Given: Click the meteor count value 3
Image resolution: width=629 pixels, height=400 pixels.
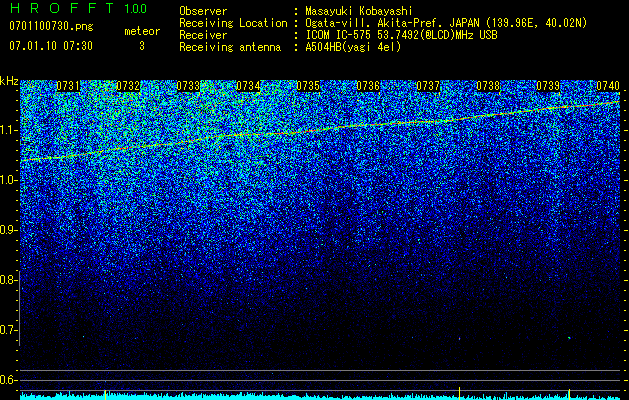Looking at the screenshot, I should click(x=142, y=46).
